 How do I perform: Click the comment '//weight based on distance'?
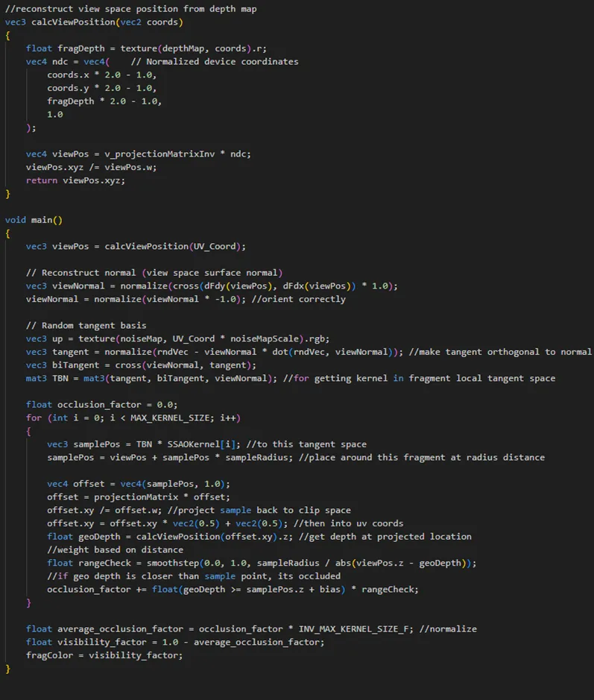[x=115, y=549]
